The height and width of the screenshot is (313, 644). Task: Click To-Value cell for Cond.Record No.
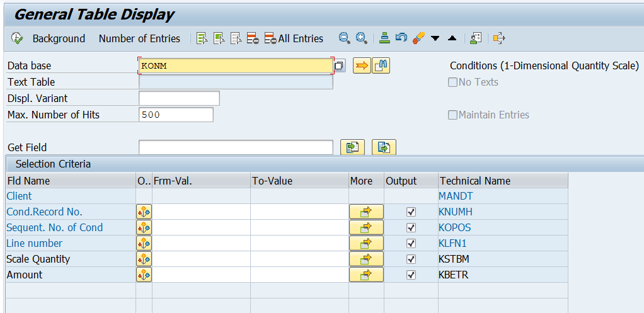[x=300, y=212]
